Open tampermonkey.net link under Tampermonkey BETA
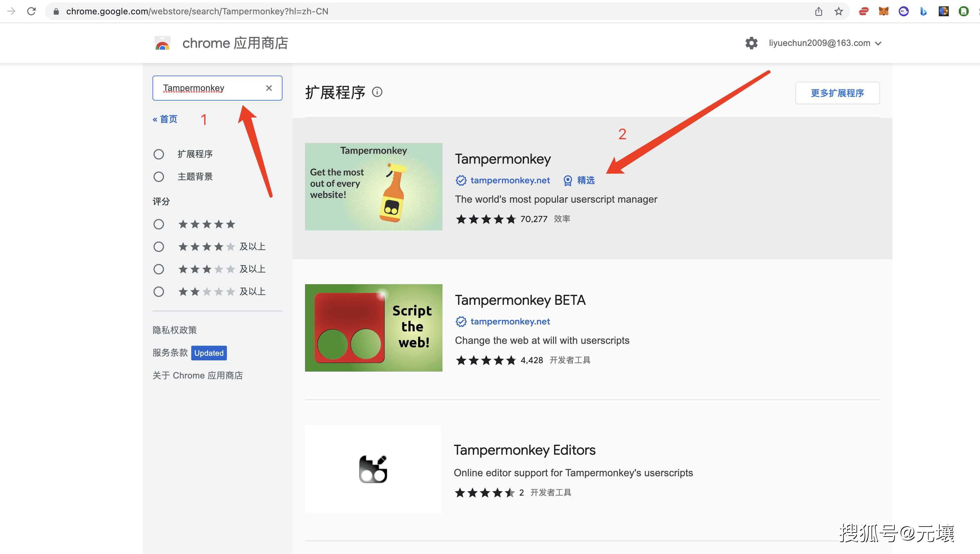The image size is (980, 554). pyautogui.click(x=510, y=322)
